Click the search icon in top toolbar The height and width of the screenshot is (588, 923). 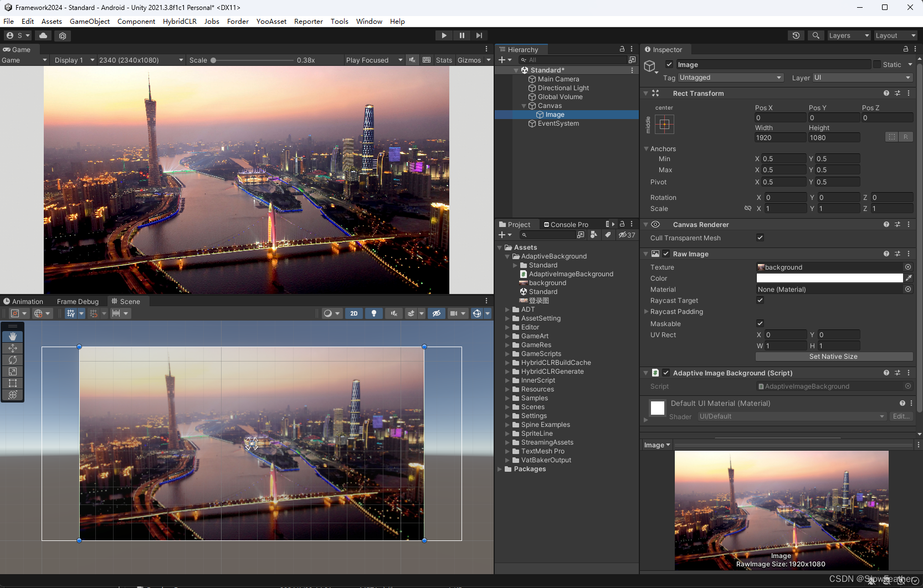(816, 35)
